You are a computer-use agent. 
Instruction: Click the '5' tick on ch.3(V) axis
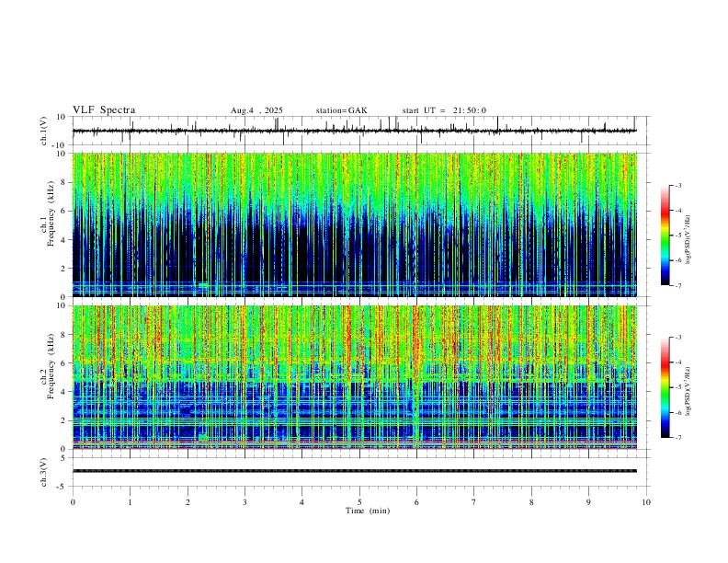point(64,458)
